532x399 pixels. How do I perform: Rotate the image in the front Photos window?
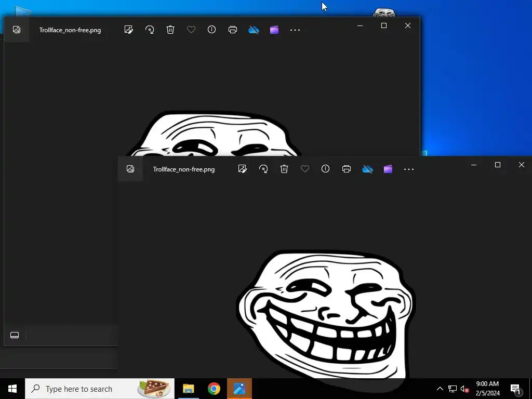(263, 169)
